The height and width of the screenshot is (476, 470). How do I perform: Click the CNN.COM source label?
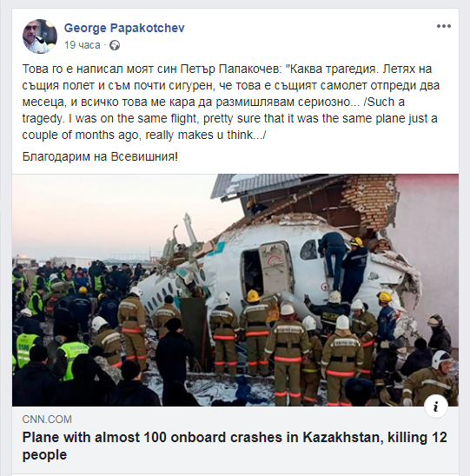(47, 420)
